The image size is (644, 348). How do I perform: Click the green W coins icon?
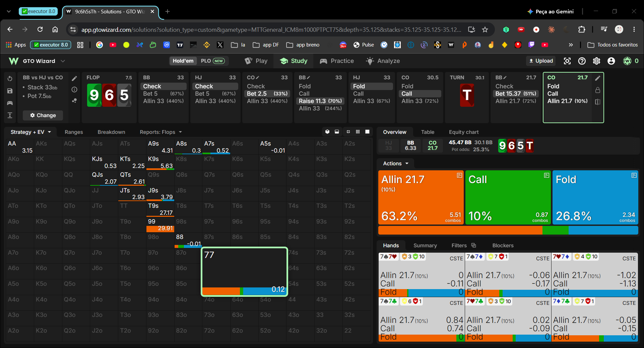pyautogui.click(x=627, y=61)
